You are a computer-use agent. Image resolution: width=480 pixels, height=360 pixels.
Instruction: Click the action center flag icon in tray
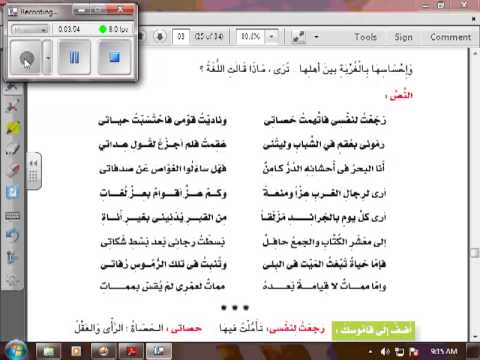click(414, 351)
